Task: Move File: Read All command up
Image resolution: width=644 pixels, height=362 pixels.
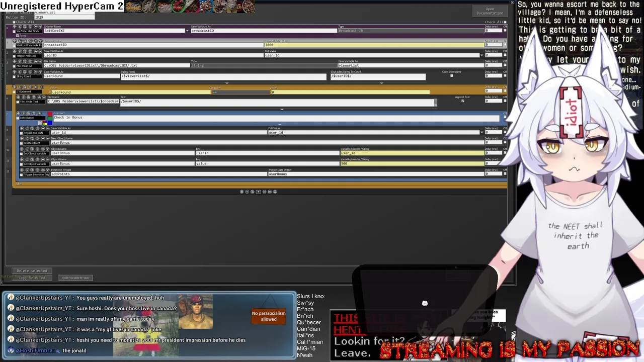Action: point(36,61)
